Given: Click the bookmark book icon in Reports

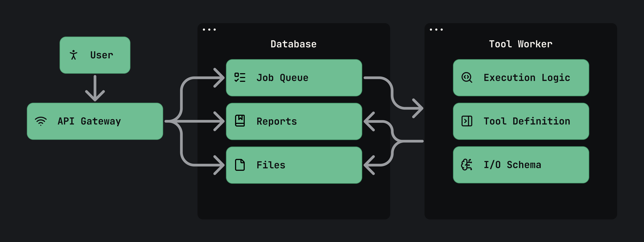Looking at the screenshot, I should coord(240,121).
